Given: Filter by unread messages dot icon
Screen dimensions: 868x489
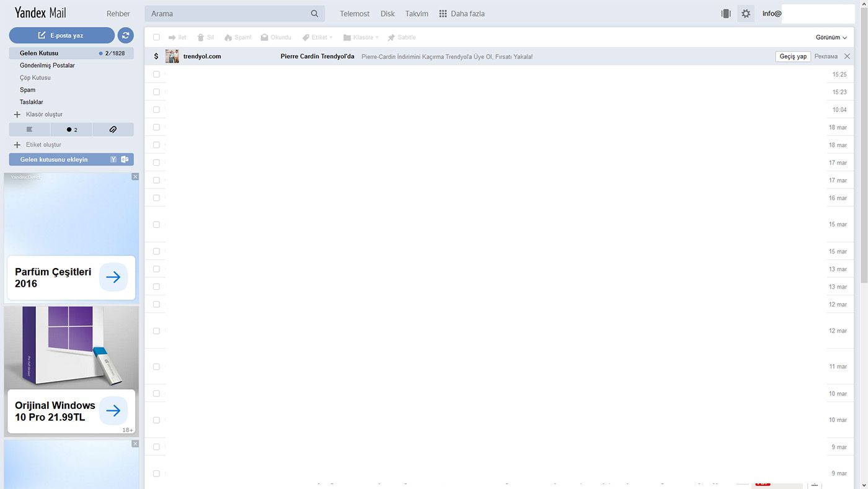Looking at the screenshot, I should pyautogui.click(x=71, y=130).
